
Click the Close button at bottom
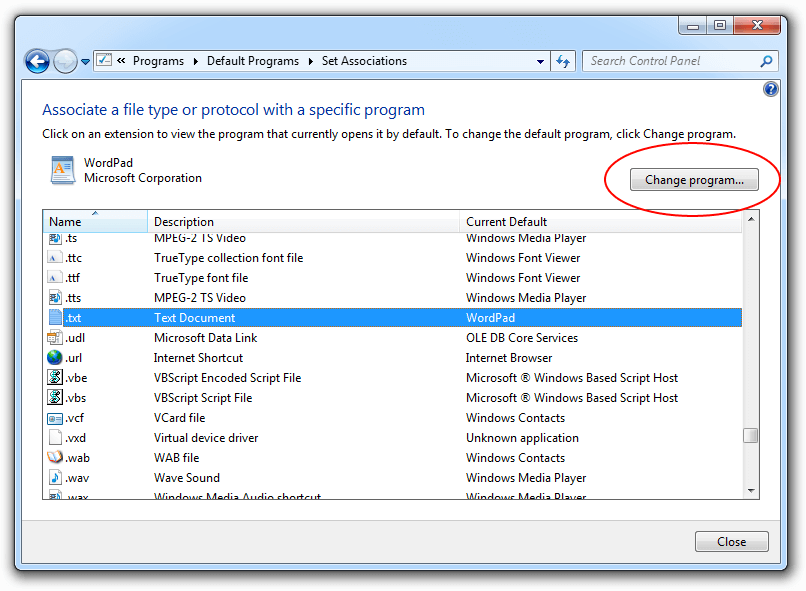[x=731, y=542]
